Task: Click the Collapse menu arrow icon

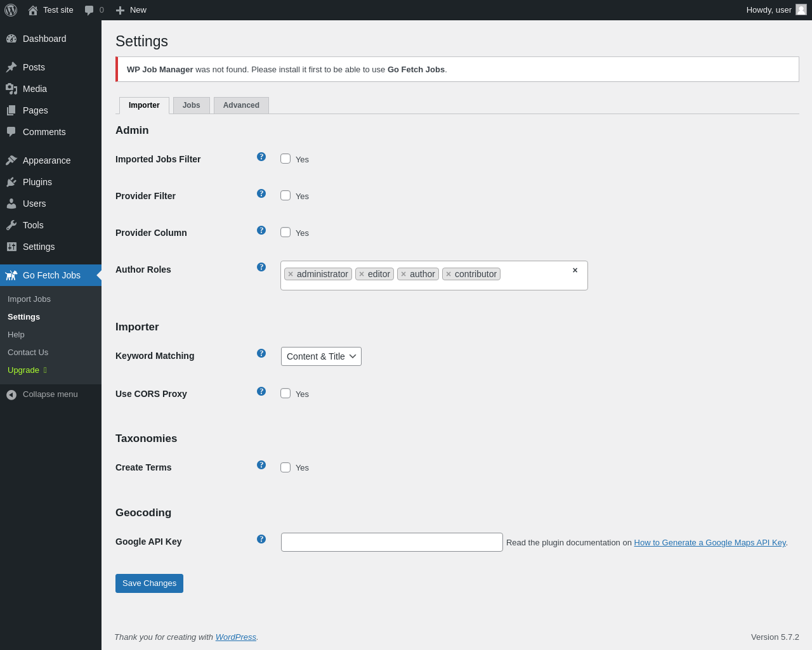Action: 11,394
